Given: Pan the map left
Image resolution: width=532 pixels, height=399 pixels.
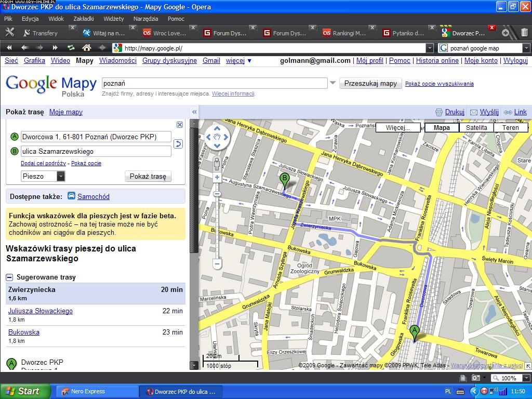Looking at the screenshot, I should (x=209, y=137).
